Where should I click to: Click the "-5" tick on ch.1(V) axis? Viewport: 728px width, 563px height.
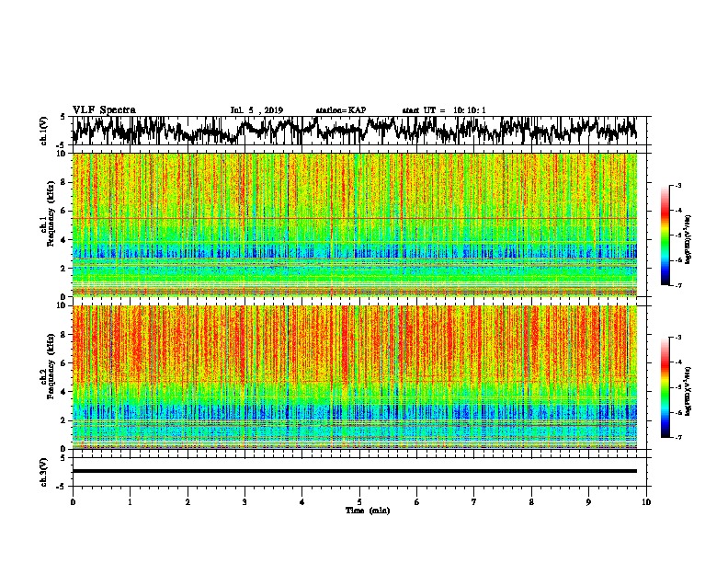pos(62,144)
